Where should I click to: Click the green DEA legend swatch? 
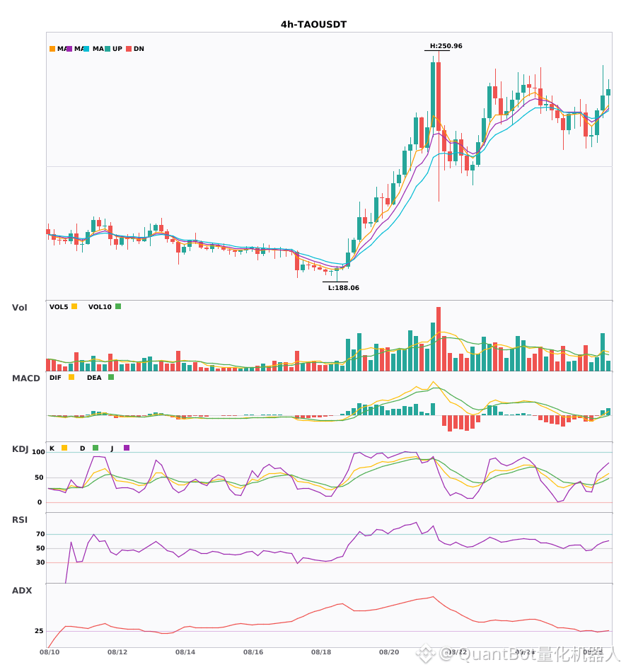(x=111, y=377)
